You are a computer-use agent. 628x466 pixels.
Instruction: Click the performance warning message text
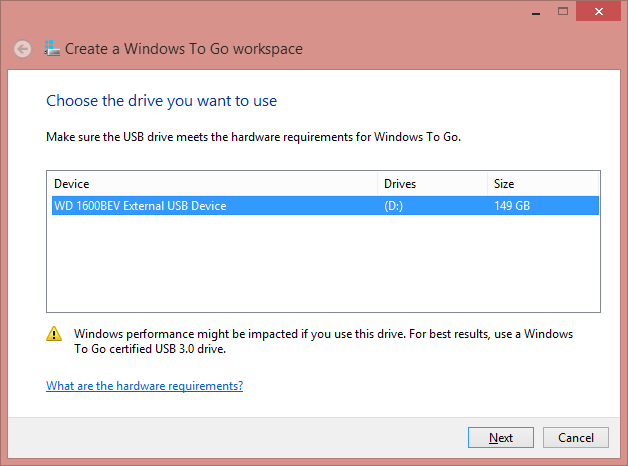(x=324, y=341)
